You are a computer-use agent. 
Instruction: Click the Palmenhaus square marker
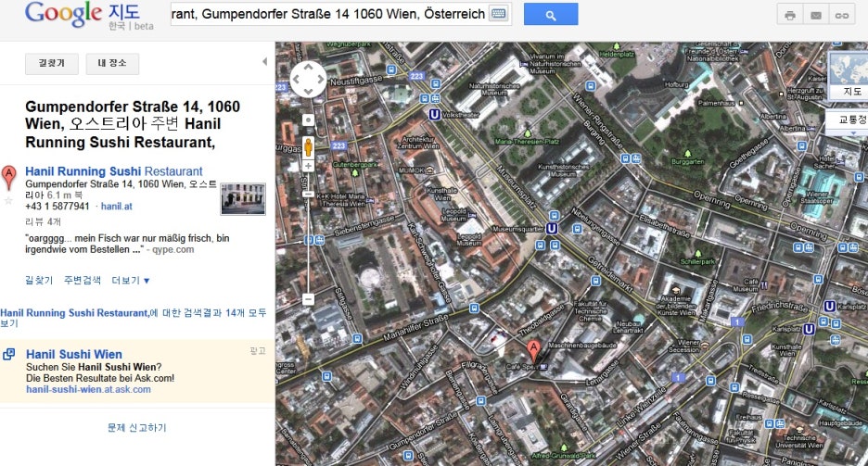742,103
